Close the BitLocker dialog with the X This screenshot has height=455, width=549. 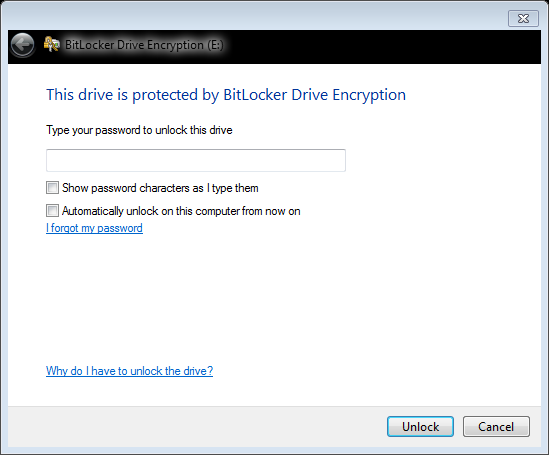[x=523, y=18]
